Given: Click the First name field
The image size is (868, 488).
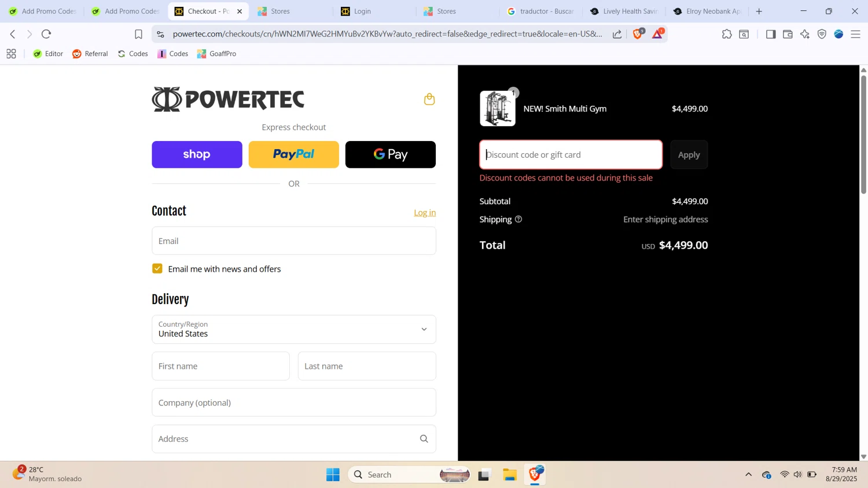Looking at the screenshot, I should [x=220, y=366].
